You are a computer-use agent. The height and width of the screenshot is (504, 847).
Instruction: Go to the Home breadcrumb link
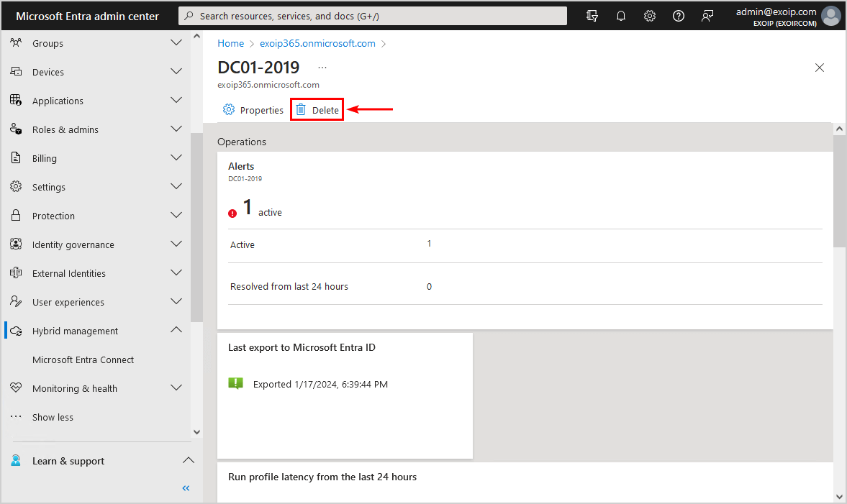(x=230, y=43)
